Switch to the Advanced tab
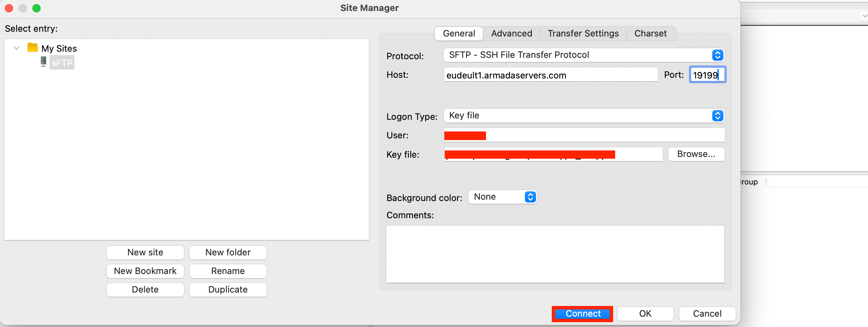Viewport: 868px width, 327px height. point(511,33)
